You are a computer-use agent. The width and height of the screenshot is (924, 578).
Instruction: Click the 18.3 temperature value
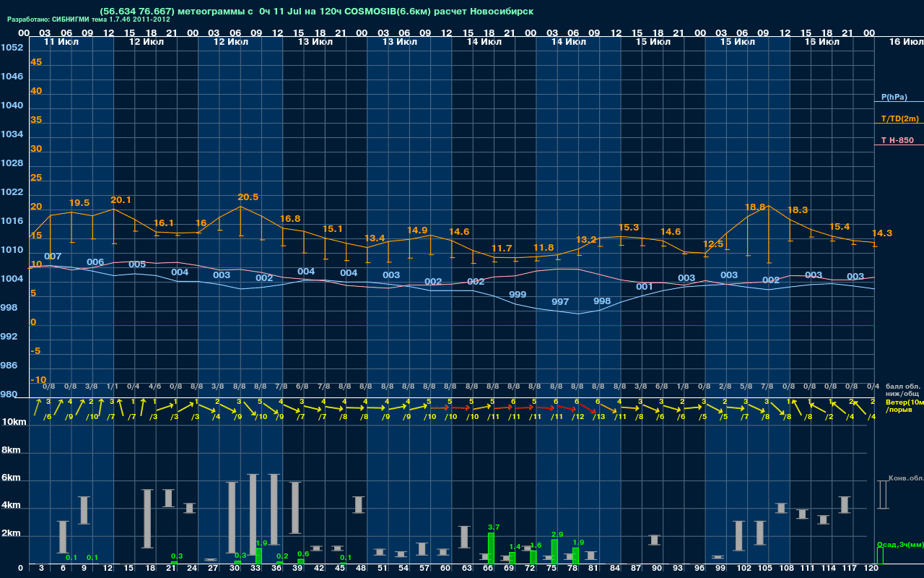tap(798, 210)
